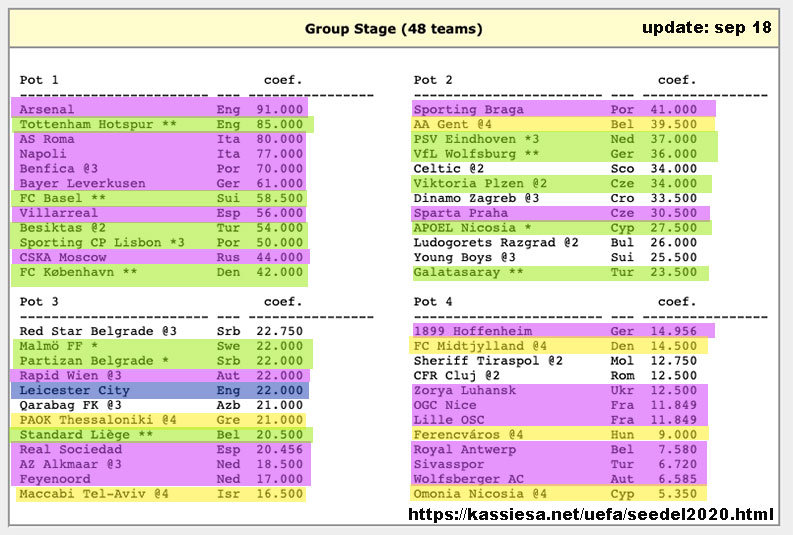
Task: Click 'VfL Wolfsburg **' entry
Action: [476, 154]
